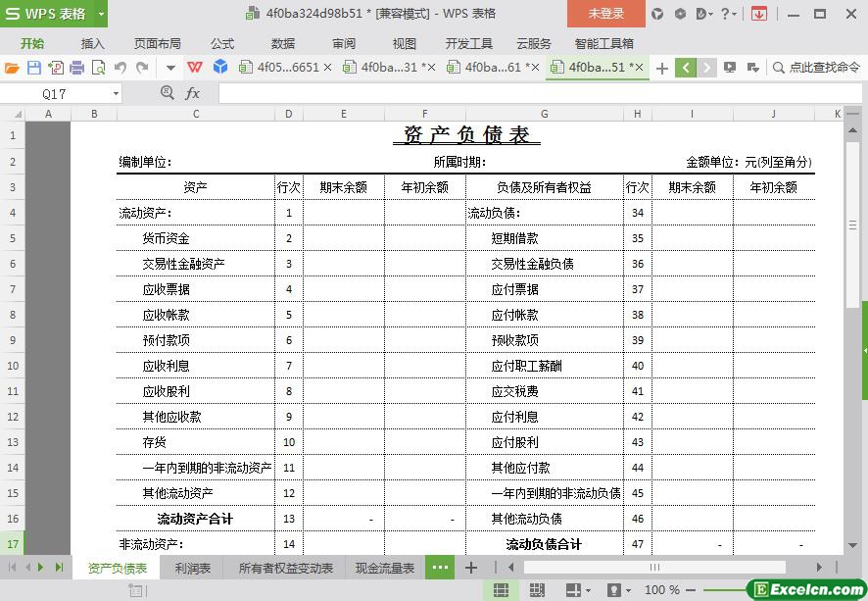Image resolution: width=868 pixels, height=601 pixels.
Task: Toggle page break preview in status bar
Action: 536,590
